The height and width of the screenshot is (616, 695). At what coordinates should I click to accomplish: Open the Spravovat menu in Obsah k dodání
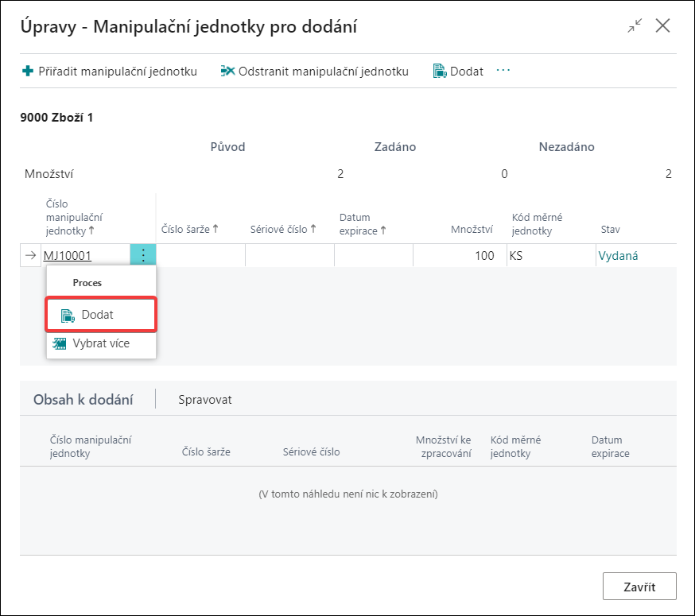[205, 400]
